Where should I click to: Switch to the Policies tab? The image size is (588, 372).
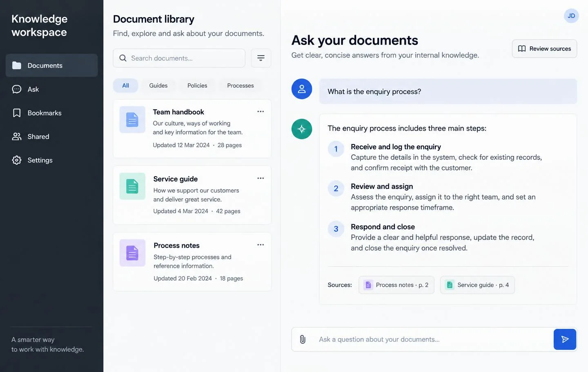click(x=197, y=86)
